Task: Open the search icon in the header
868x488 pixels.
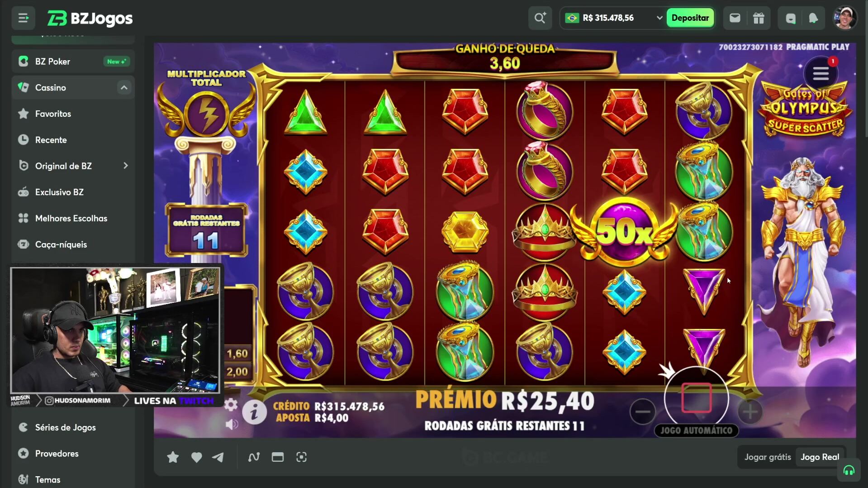Action: 540,18
